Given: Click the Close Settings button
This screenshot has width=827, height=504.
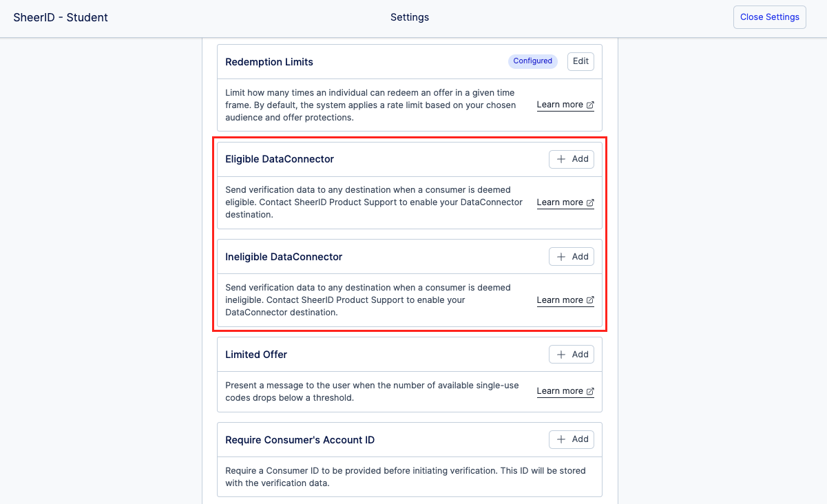Looking at the screenshot, I should (x=769, y=17).
